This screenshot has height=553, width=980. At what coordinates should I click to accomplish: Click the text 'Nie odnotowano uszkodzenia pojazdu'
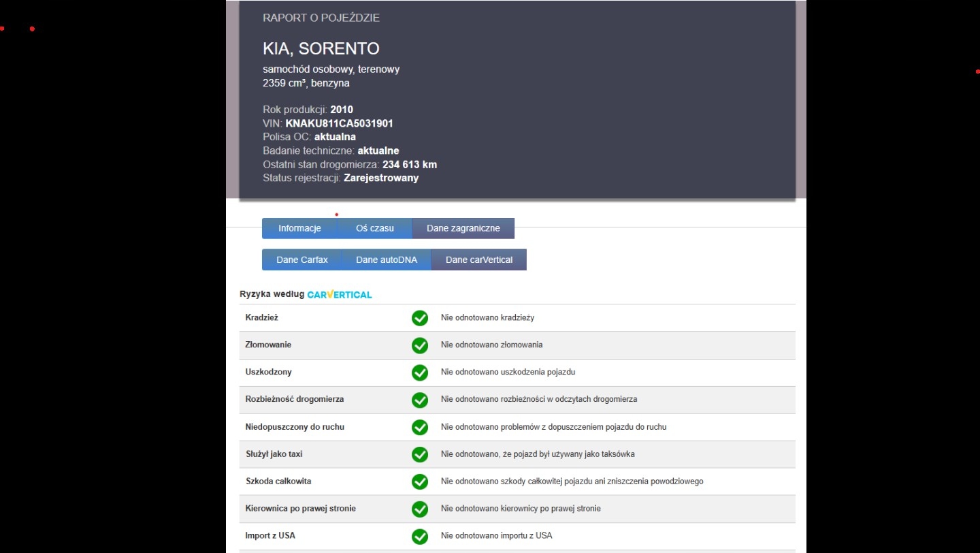[x=508, y=373]
